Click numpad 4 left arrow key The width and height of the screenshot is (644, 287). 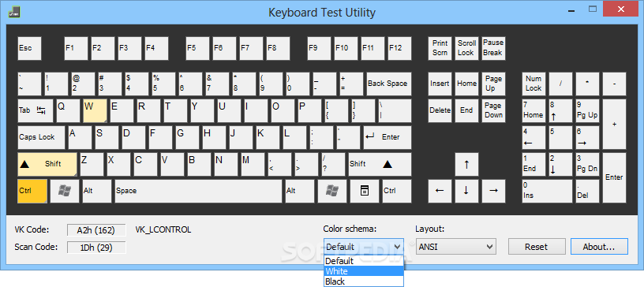(534, 137)
